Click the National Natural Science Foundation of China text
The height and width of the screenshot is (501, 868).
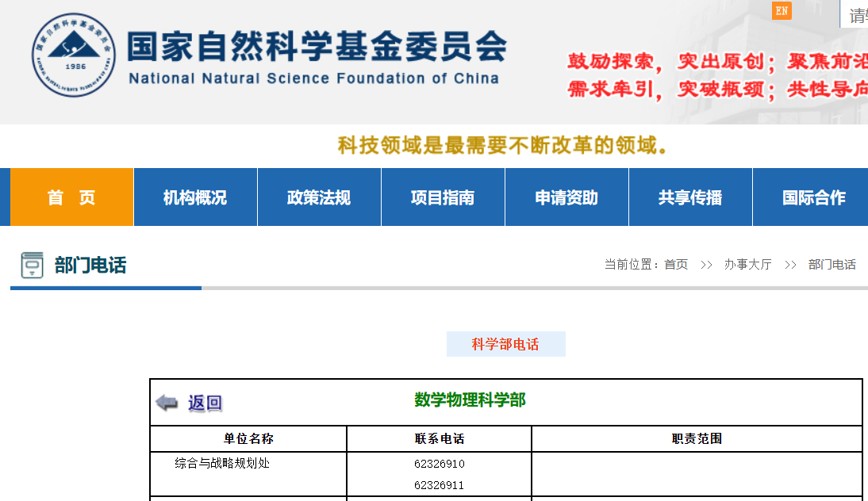coord(314,78)
